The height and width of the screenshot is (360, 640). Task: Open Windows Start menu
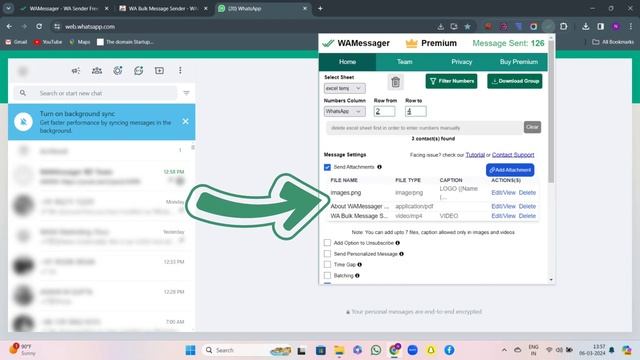(x=190, y=350)
